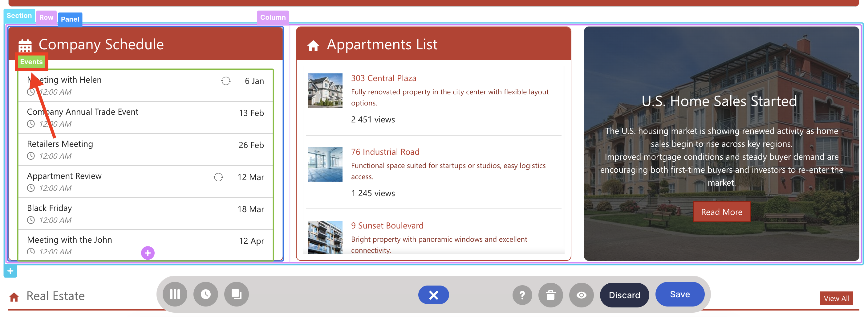The width and height of the screenshot is (868, 317).
Task: Click the clock icon under Appartment Review
Action: click(31, 188)
